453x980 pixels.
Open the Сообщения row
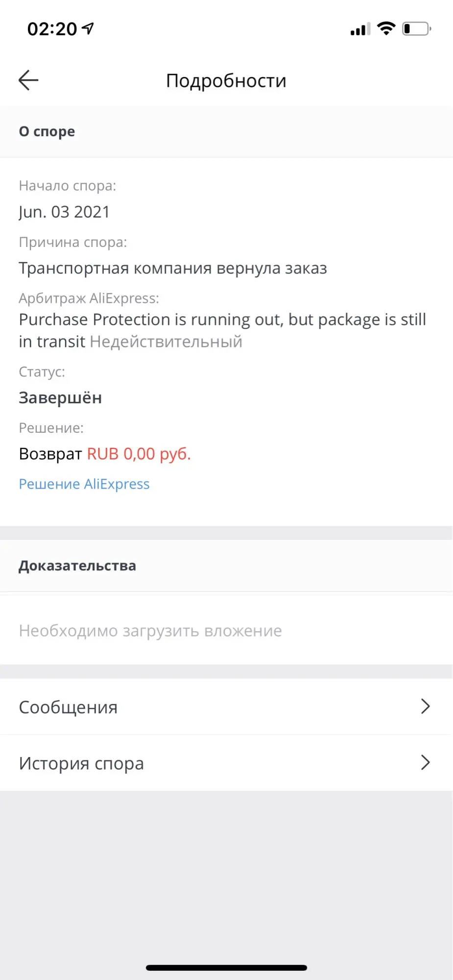tap(226, 707)
